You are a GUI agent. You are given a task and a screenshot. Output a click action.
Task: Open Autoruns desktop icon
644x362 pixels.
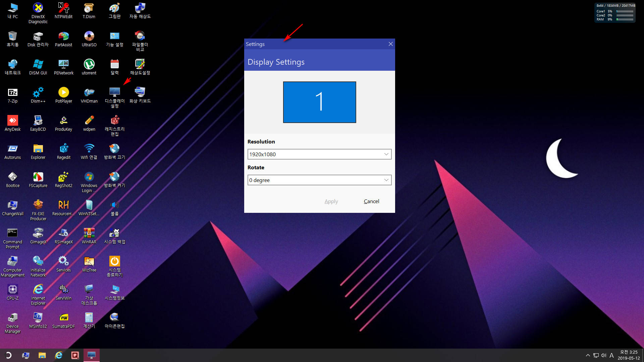pyautogui.click(x=12, y=151)
